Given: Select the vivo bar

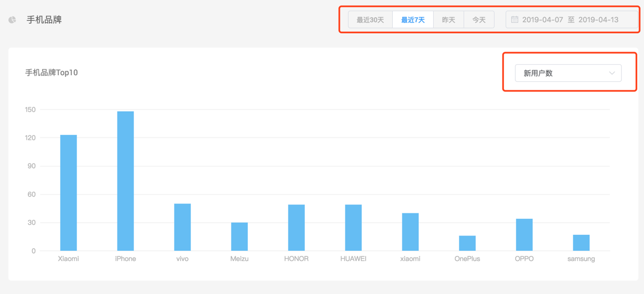Looking at the screenshot, I should (x=183, y=227).
